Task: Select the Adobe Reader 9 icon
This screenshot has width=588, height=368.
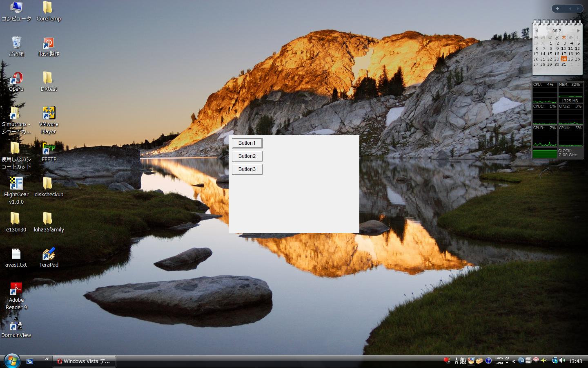Action: (16, 296)
